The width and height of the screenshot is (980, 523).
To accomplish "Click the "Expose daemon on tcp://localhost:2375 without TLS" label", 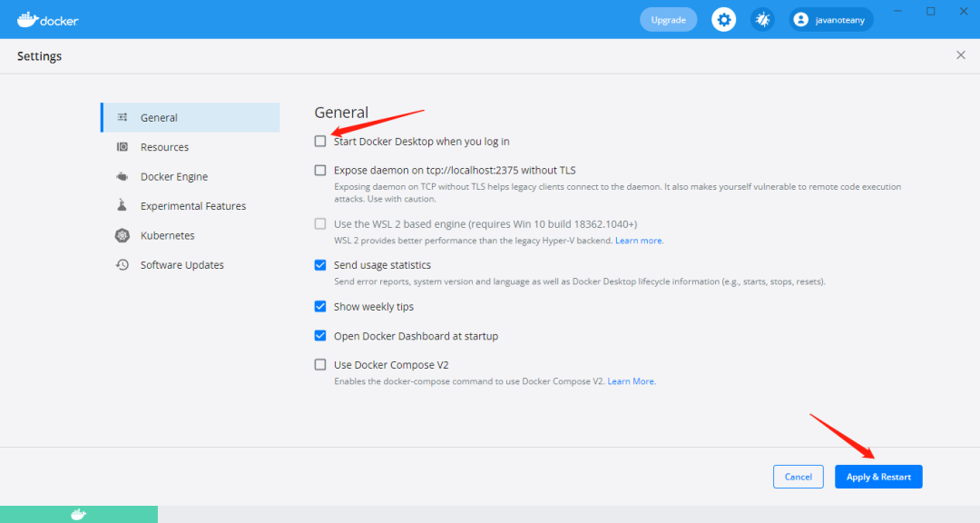I will (455, 170).
